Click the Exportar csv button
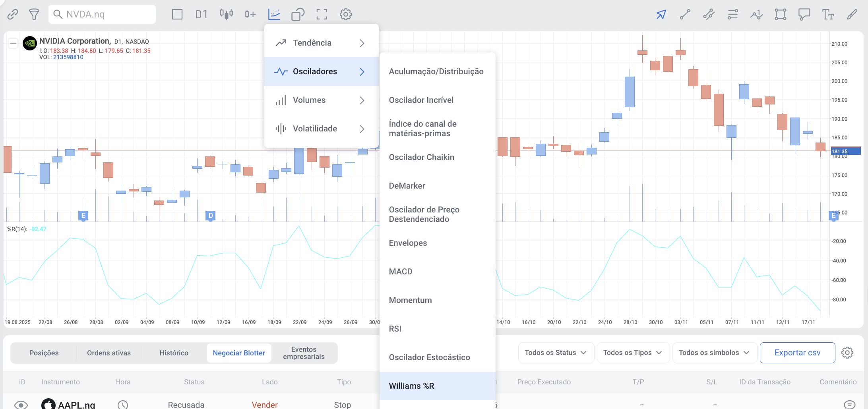This screenshot has height=409, width=868. [x=797, y=353]
